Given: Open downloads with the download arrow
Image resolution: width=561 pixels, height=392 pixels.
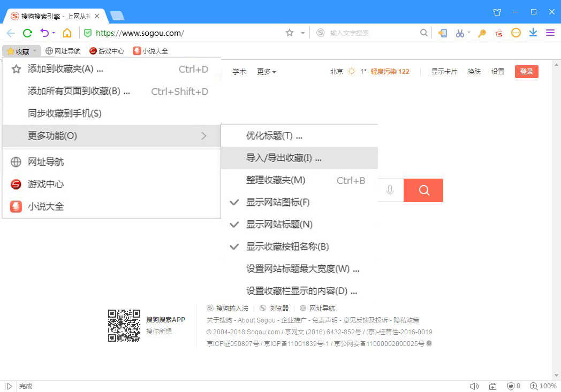Looking at the screenshot, I should 533,33.
